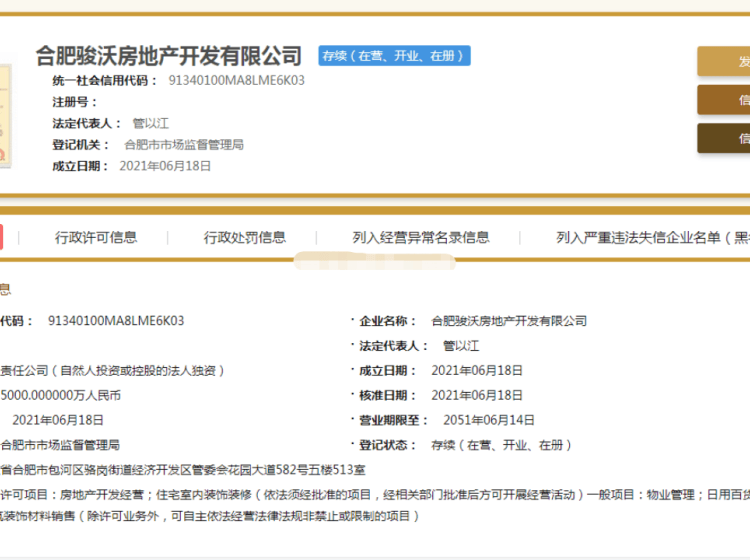This screenshot has width=750, height=560.
Task: Click the 企业名称 value in details section
Action: point(508,321)
